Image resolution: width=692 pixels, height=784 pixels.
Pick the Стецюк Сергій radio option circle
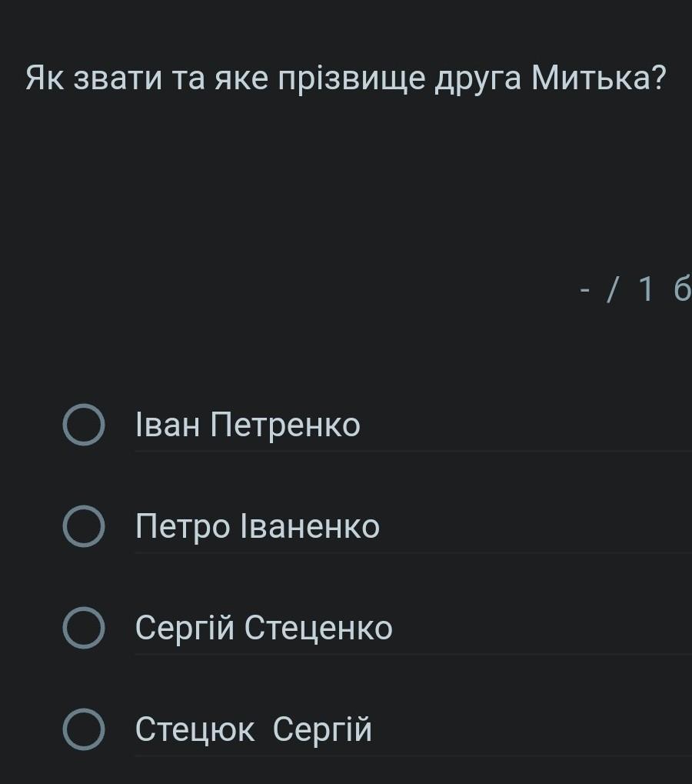coord(83,729)
